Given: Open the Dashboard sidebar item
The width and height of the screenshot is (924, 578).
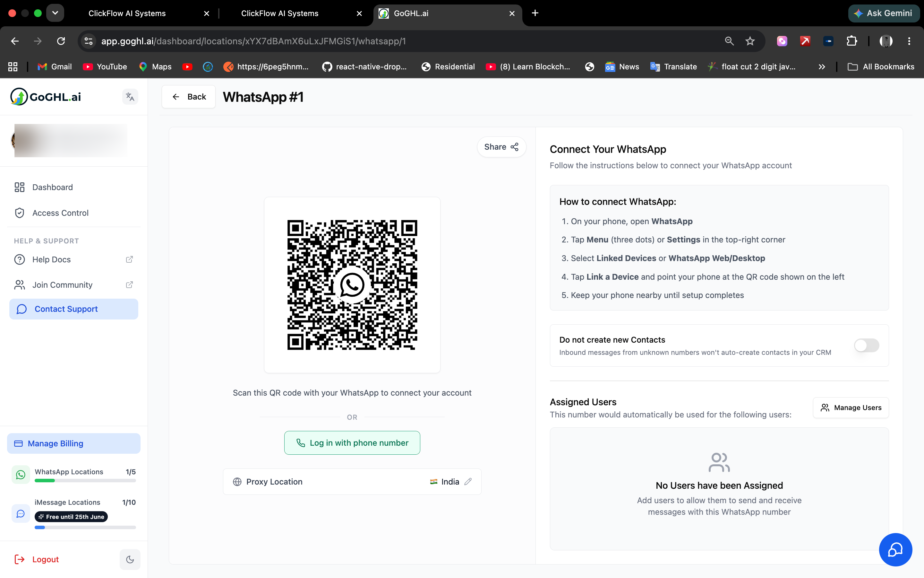Looking at the screenshot, I should [74, 187].
